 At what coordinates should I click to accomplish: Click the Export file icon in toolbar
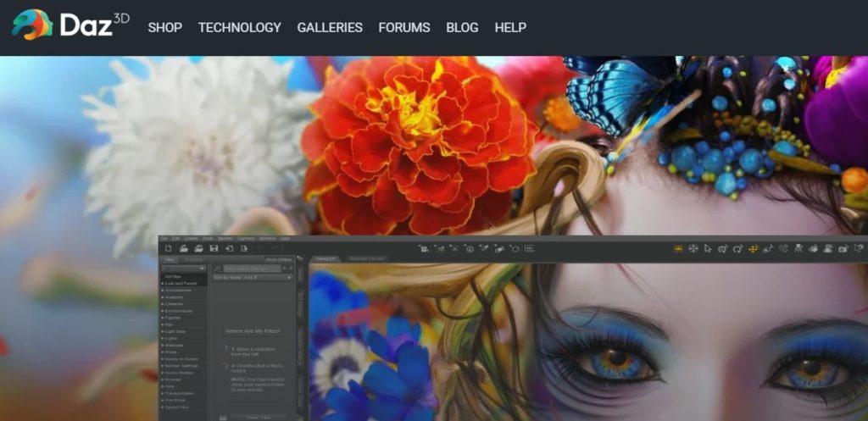click(x=245, y=248)
